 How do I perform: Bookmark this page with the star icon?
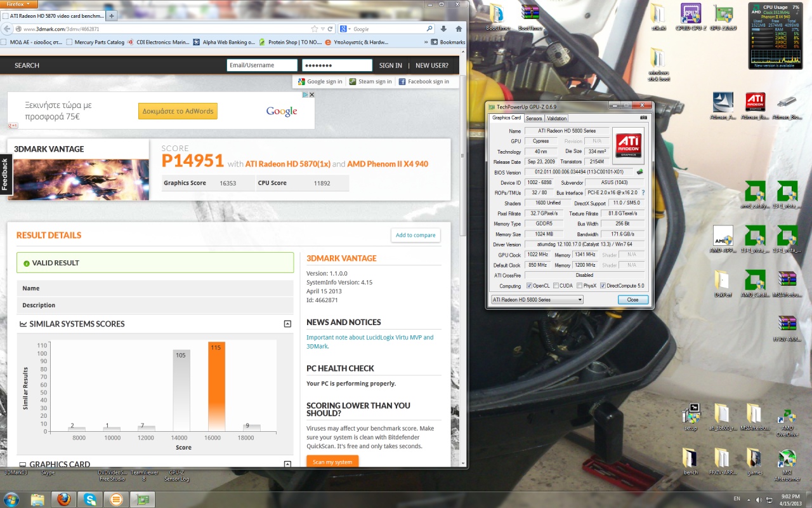coord(315,29)
